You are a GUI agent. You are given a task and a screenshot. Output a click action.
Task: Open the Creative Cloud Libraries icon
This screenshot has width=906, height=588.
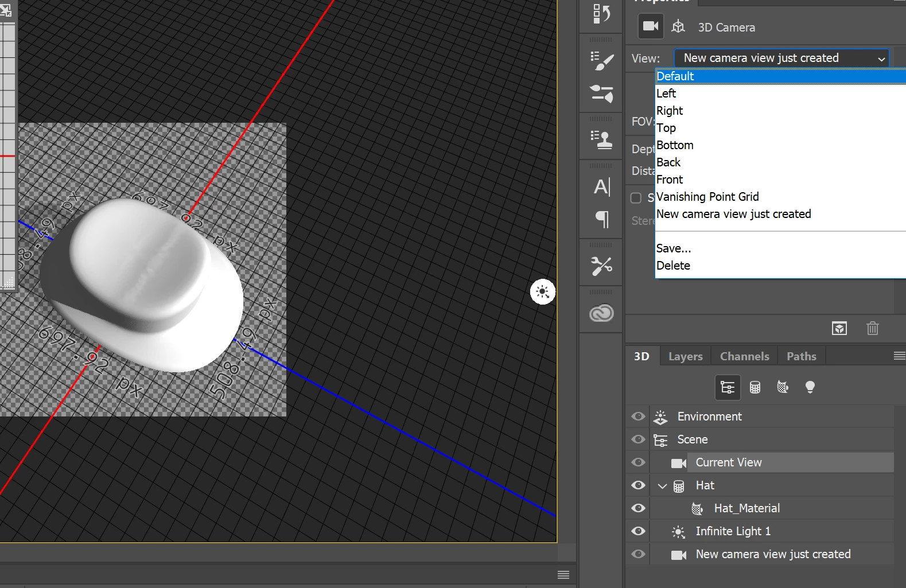(601, 313)
